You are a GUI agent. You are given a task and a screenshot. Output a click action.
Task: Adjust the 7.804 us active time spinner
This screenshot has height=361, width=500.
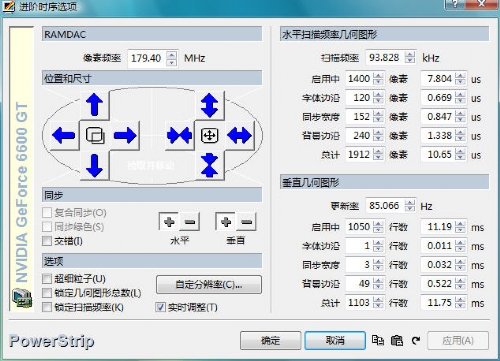460,79
